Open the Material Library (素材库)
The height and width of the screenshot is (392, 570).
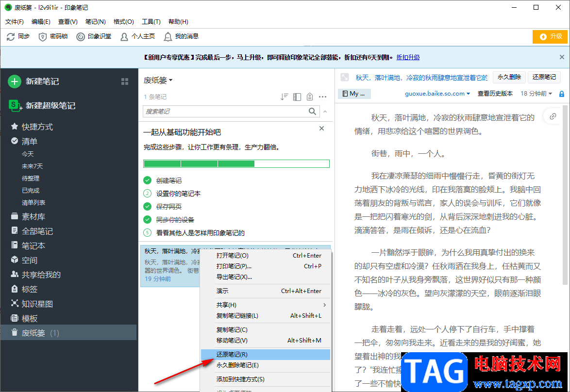pos(28,216)
